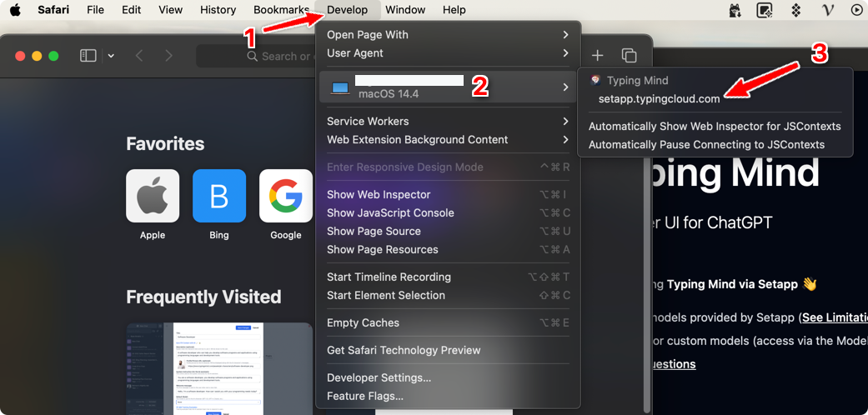The width and height of the screenshot is (868, 415).
Task: Click the Safari forward arrow
Action: 168,56
